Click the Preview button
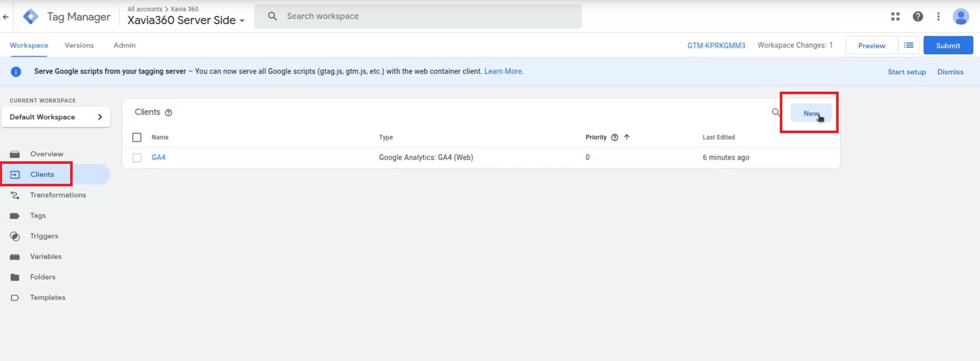This screenshot has width=980, height=361. click(871, 46)
